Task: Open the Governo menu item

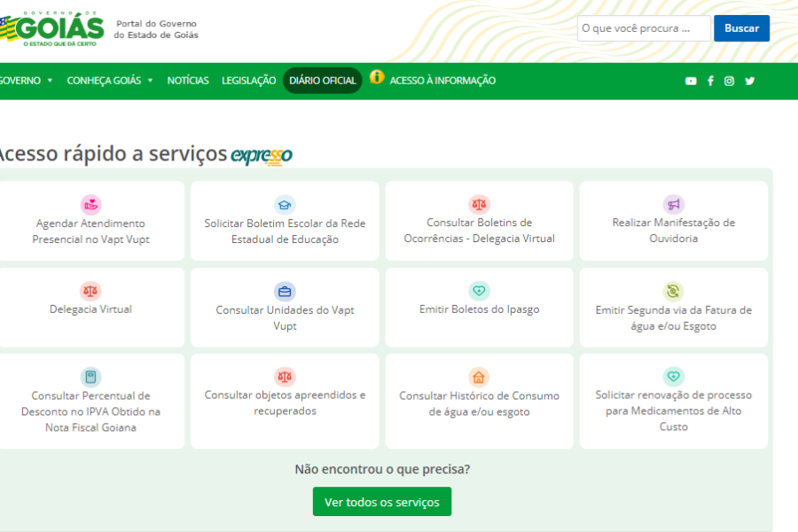Action: pos(20,81)
